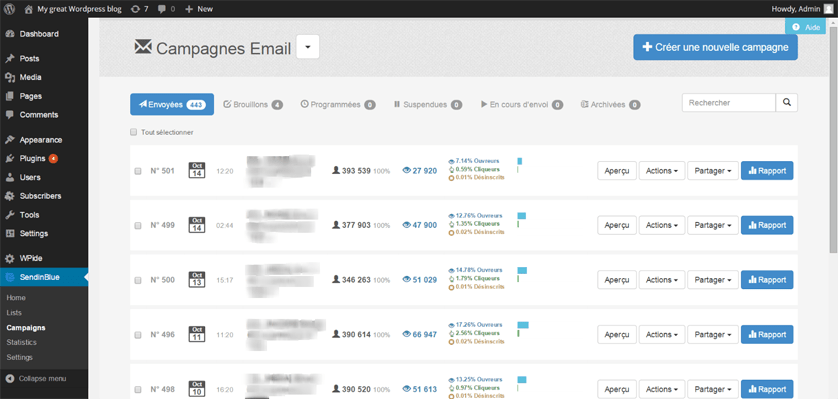Open Rapport for campaign N° 498
This screenshot has height=399, width=838.
(x=767, y=389)
